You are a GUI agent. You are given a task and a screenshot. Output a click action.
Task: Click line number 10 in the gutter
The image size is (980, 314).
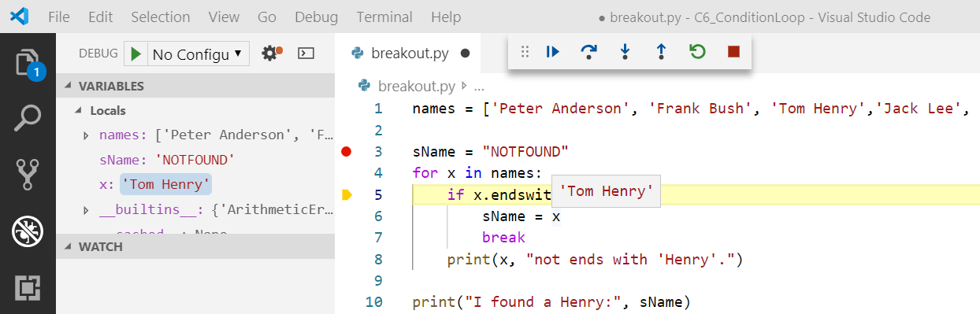[x=374, y=301]
